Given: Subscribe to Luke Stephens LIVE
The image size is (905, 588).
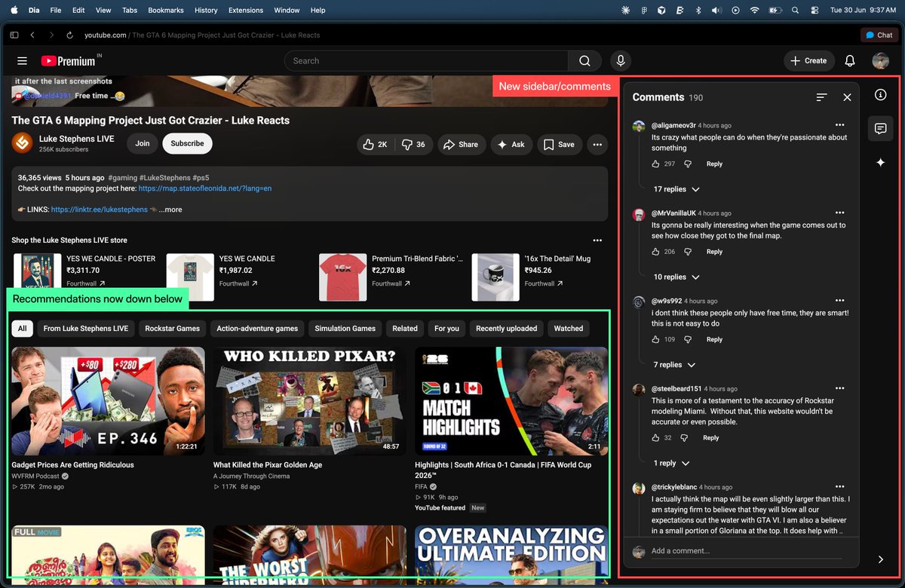Looking at the screenshot, I should click(x=187, y=143).
